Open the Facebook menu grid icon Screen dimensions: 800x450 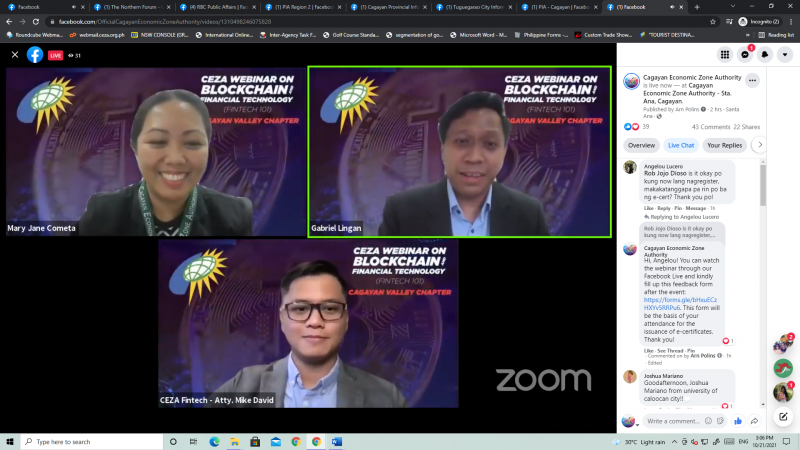[725, 55]
